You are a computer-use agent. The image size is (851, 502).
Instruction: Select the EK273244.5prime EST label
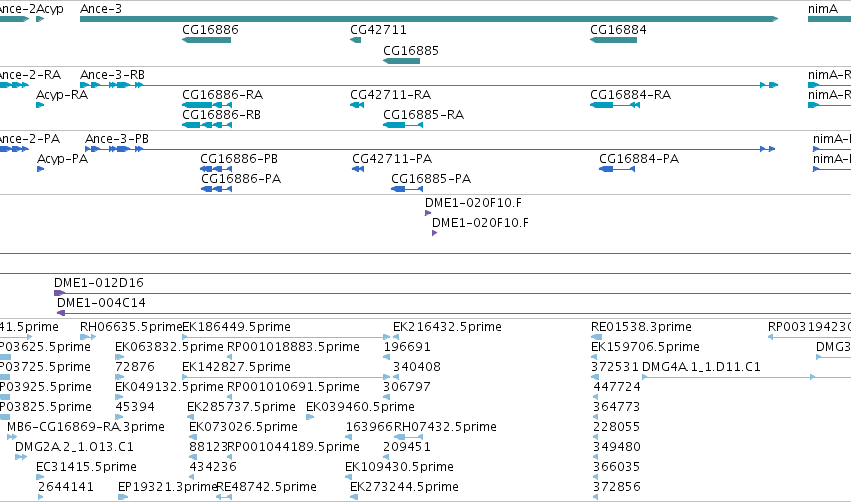[404, 487]
